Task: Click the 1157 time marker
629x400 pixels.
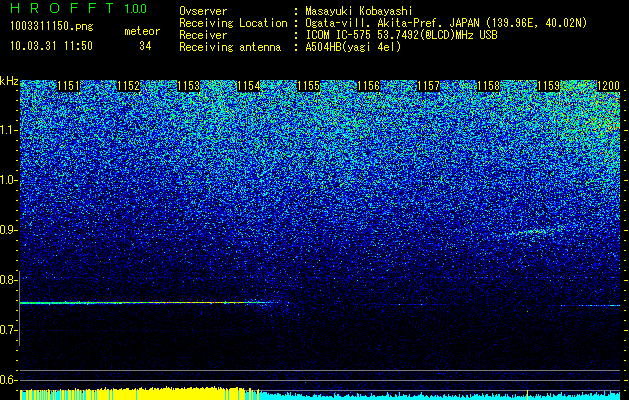Action: click(428, 86)
